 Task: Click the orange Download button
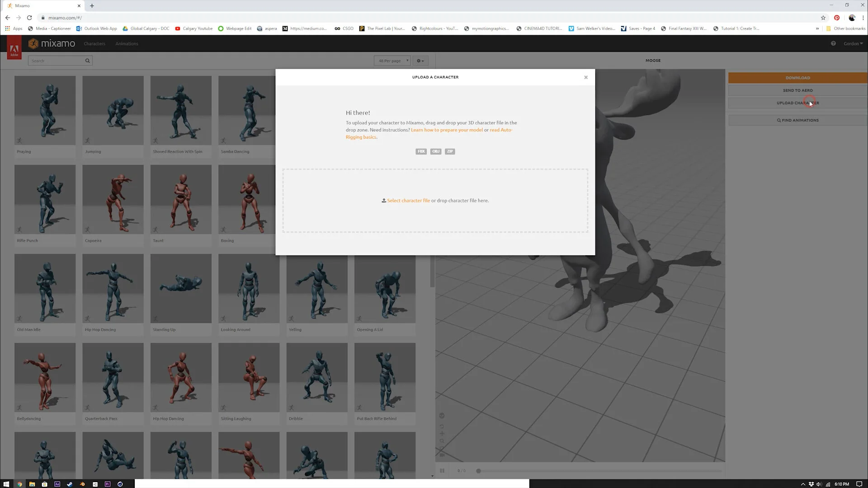[797, 78]
